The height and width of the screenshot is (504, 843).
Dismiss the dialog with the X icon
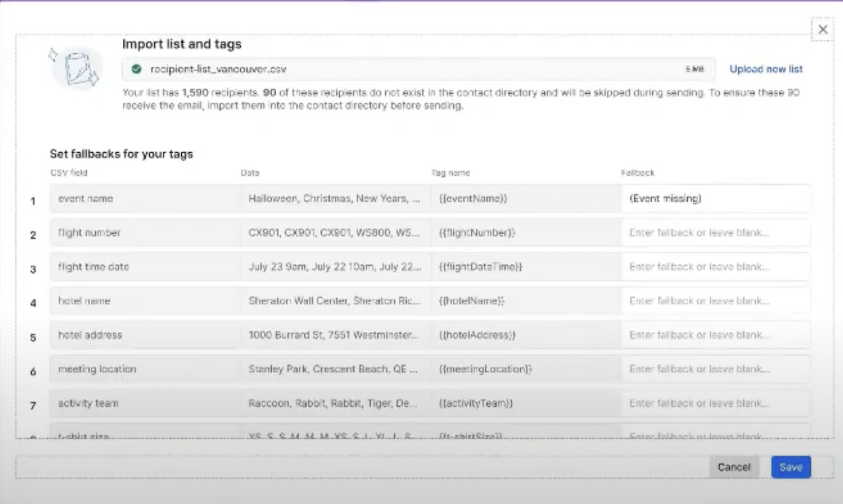pos(823,29)
